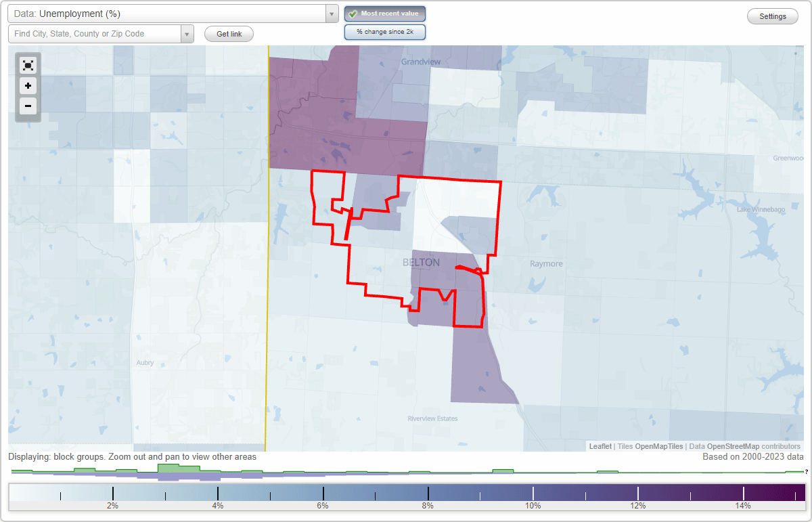812x522 pixels.
Task: Click the green checkmark icon on Most recent value
Action: click(353, 14)
